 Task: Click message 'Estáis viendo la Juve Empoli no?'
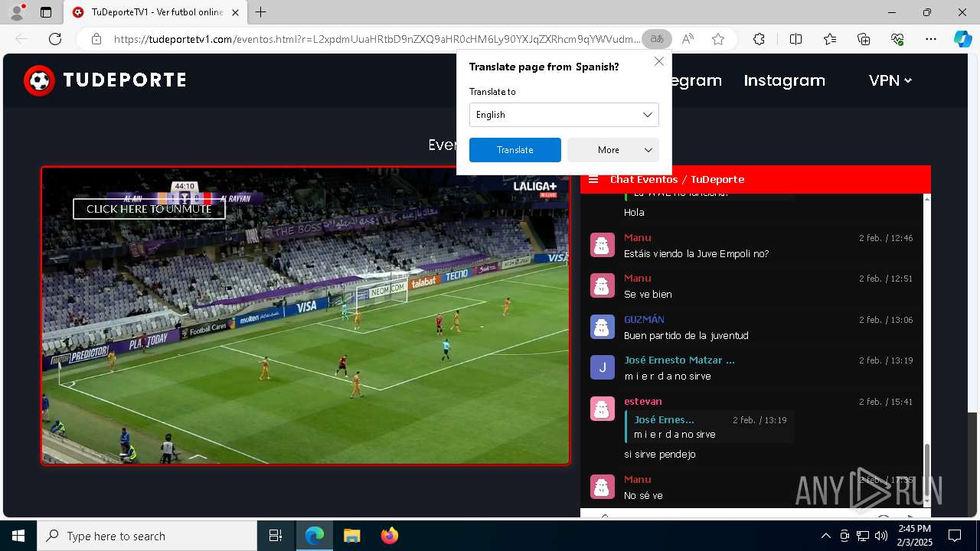point(696,253)
